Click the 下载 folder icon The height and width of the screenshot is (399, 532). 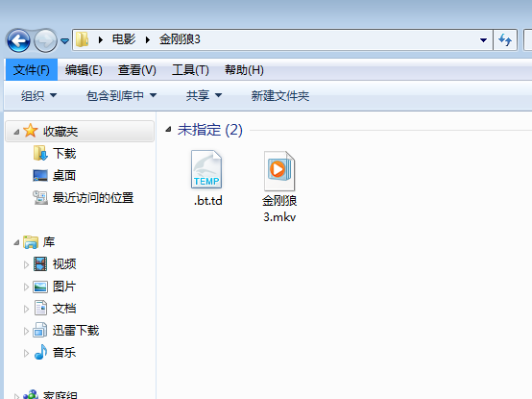40,153
